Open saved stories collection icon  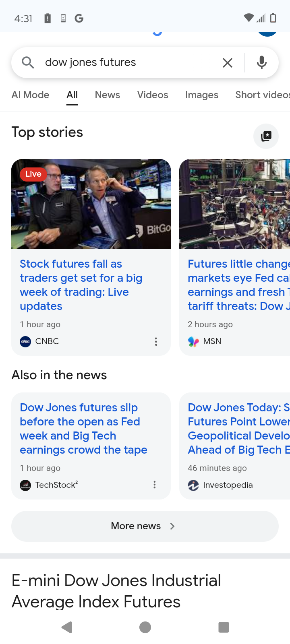266,136
